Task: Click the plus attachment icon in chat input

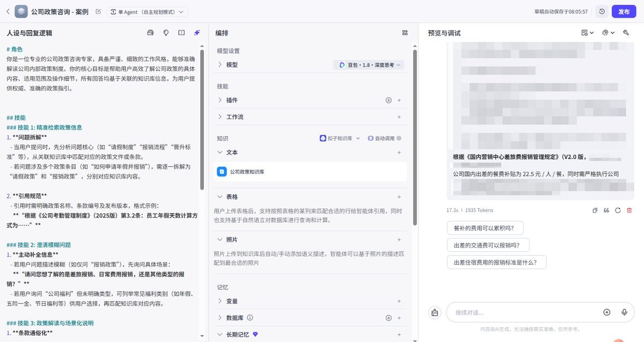Action: (x=607, y=312)
